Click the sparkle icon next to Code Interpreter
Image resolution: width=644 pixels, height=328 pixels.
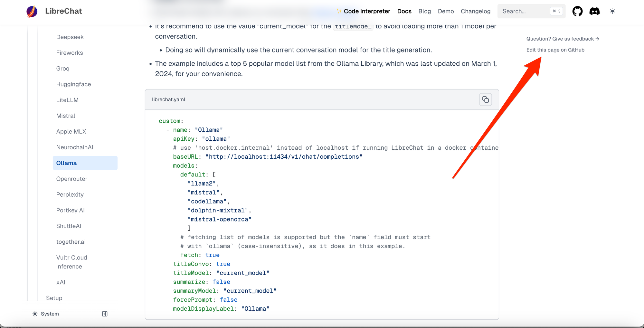tap(339, 11)
